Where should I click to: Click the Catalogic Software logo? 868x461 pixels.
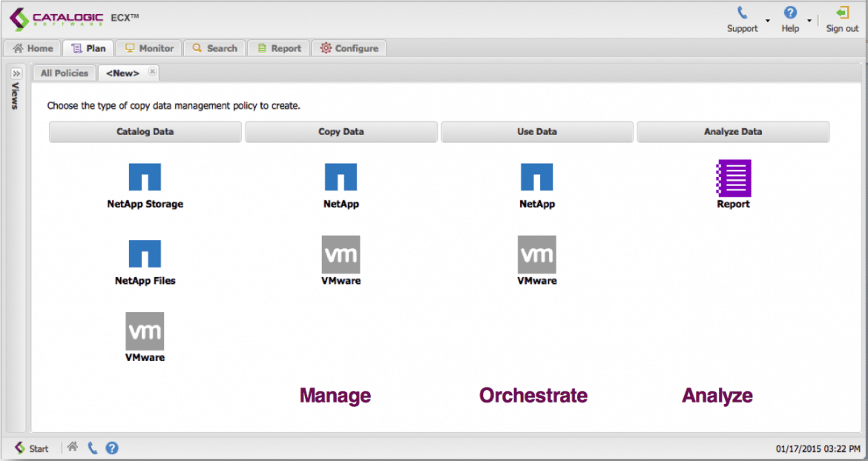tap(56, 19)
